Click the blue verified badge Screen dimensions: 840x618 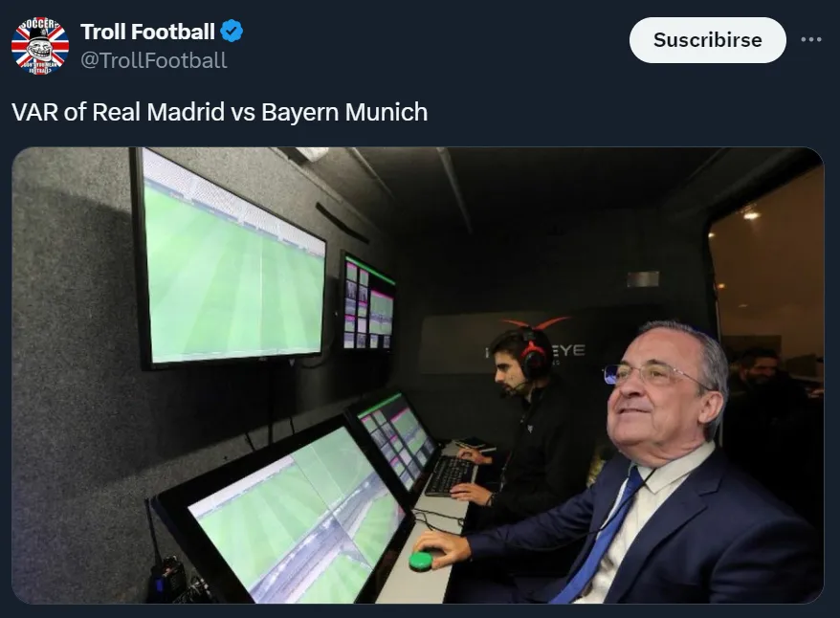[x=232, y=31]
